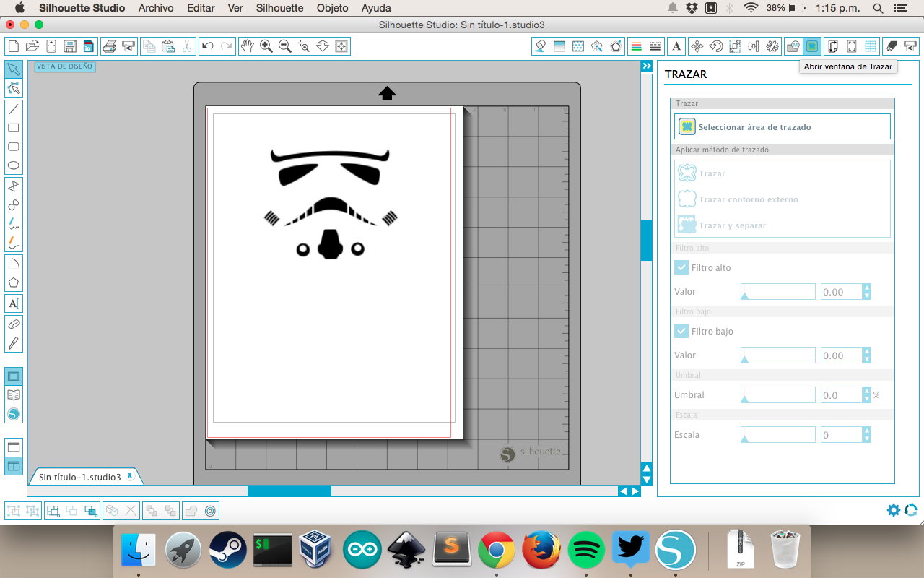Select the Text tool in the left toolbar
Viewport: 924px width, 578px height.
pos(14,303)
